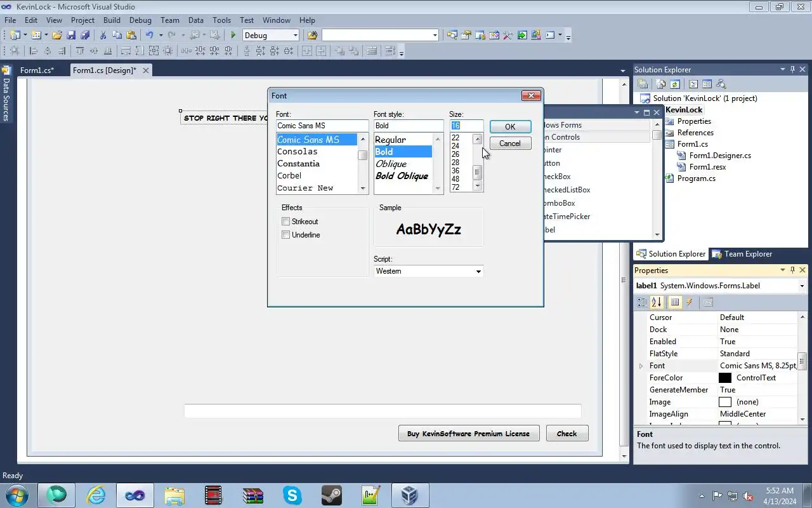This screenshot has height=508, width=812.
Task: Open the Tools menu
Action: point(221,20)
